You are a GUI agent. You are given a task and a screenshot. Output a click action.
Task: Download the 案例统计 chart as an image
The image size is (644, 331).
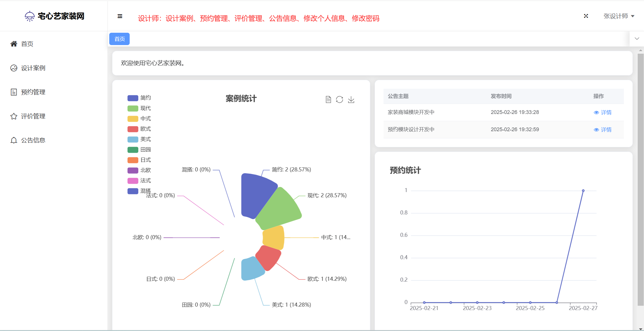coord(351,100)
